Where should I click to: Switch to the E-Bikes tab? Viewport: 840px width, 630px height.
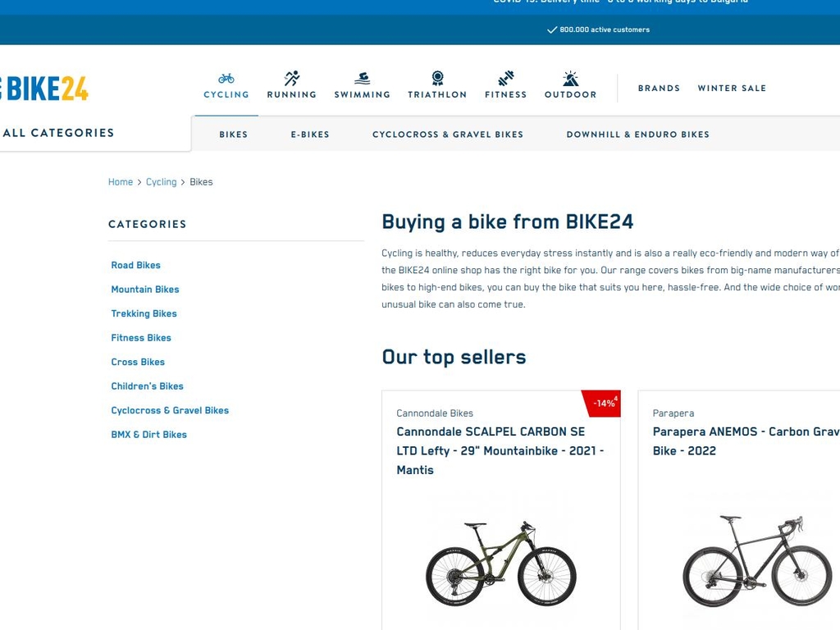point(310,135)
